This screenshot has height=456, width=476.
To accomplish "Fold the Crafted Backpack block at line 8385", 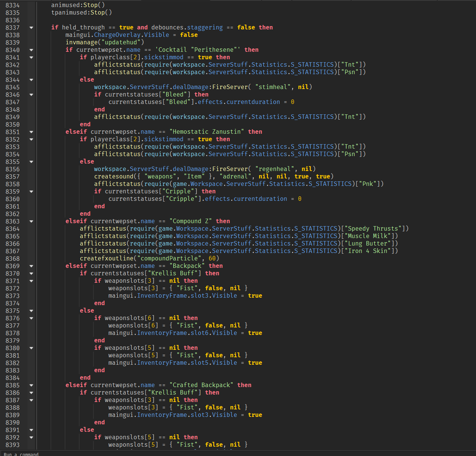I will click(31, 385).
